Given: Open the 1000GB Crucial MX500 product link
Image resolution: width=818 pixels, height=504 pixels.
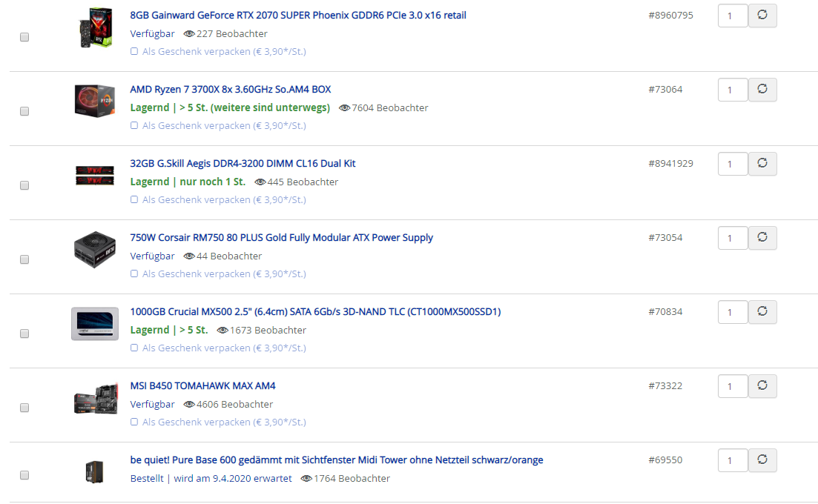Looking at the screenshot, I should (315, 312).
